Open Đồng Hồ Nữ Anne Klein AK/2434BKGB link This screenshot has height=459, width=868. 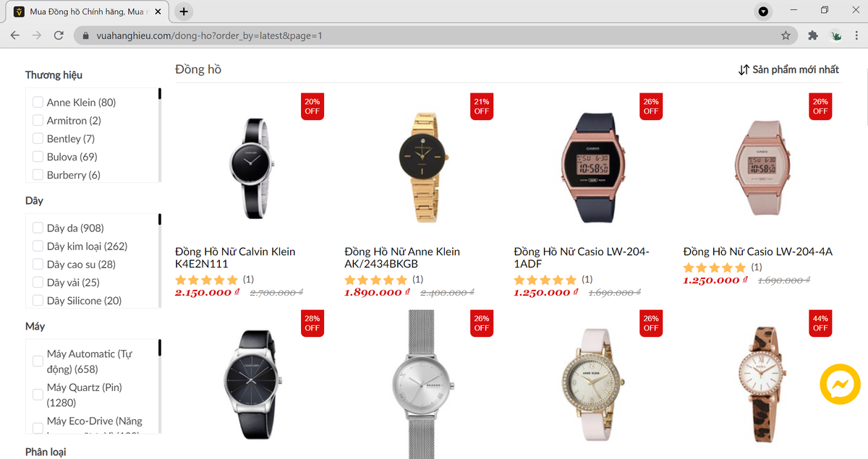(x=402, y=257)
